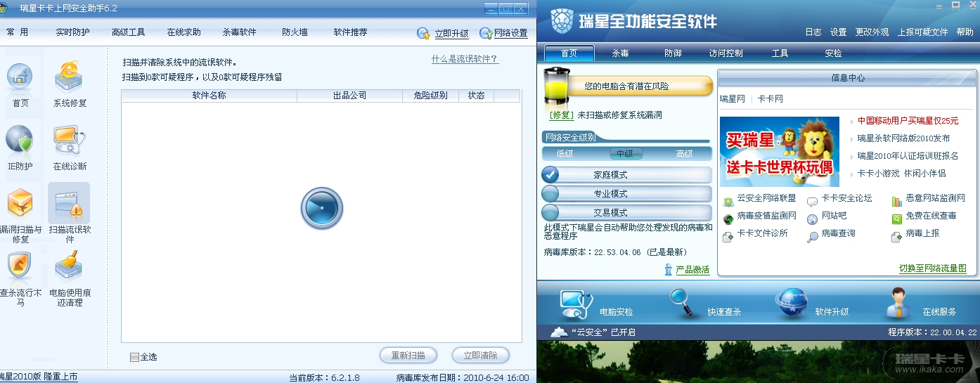
Task: Switch to the 防御 tab
Action: [673, 53]
